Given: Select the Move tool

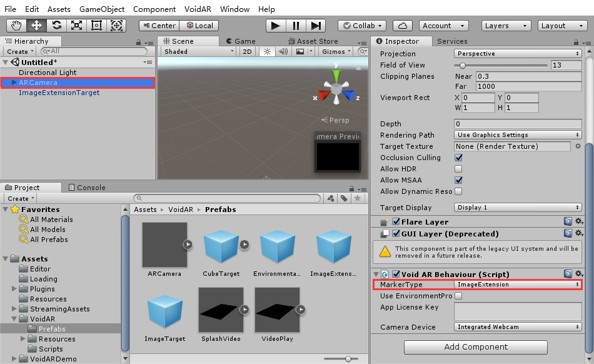Looking at the screenshot, I should (36, 26).
